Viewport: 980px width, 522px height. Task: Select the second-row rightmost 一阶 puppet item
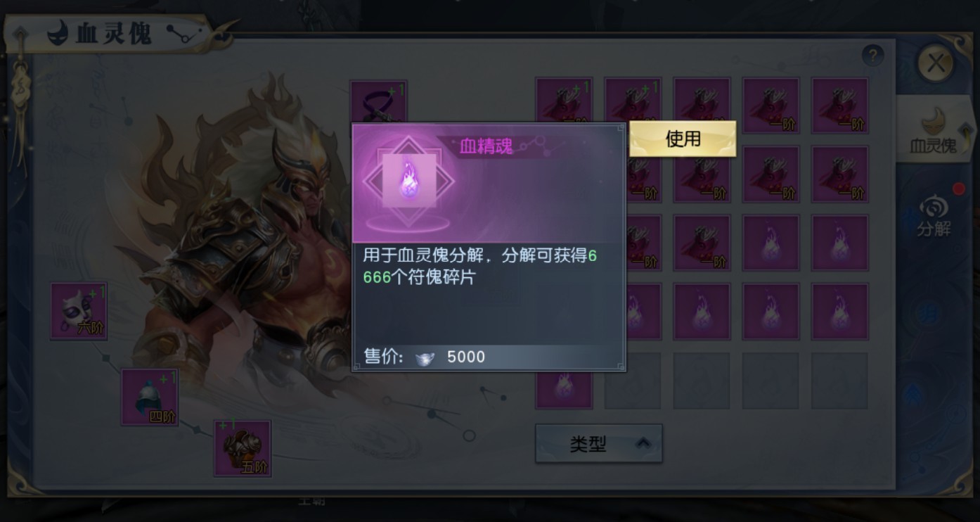click(839, 174)
